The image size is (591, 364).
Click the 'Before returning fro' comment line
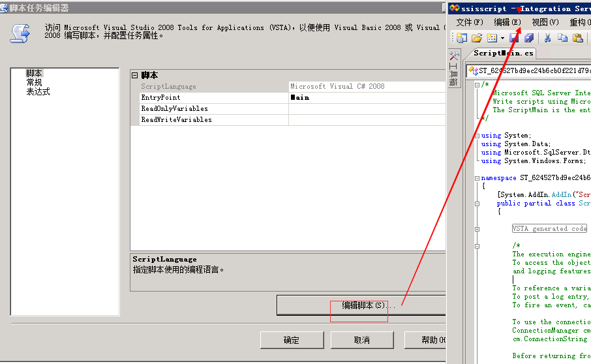point(551,356)
